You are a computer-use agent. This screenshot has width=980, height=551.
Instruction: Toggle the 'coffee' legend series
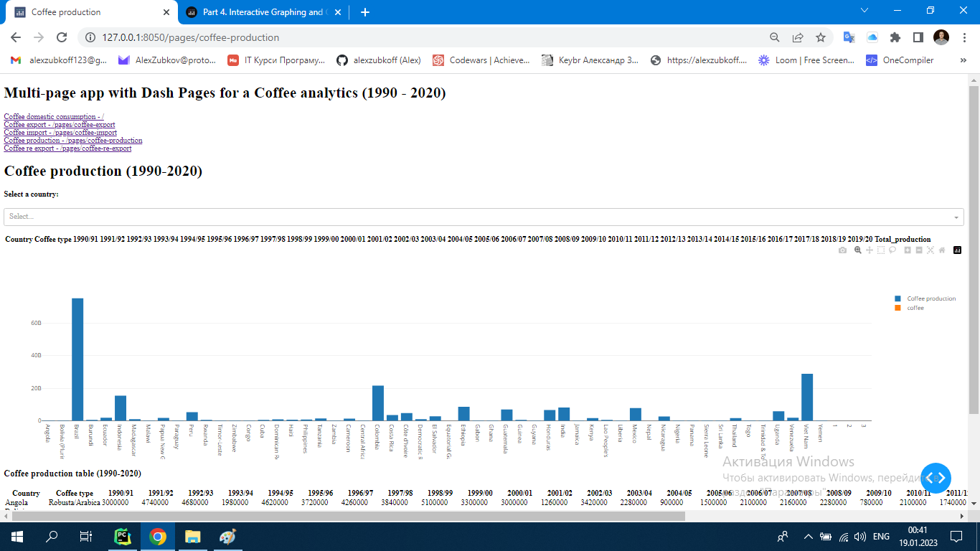(x=910, y=308)
